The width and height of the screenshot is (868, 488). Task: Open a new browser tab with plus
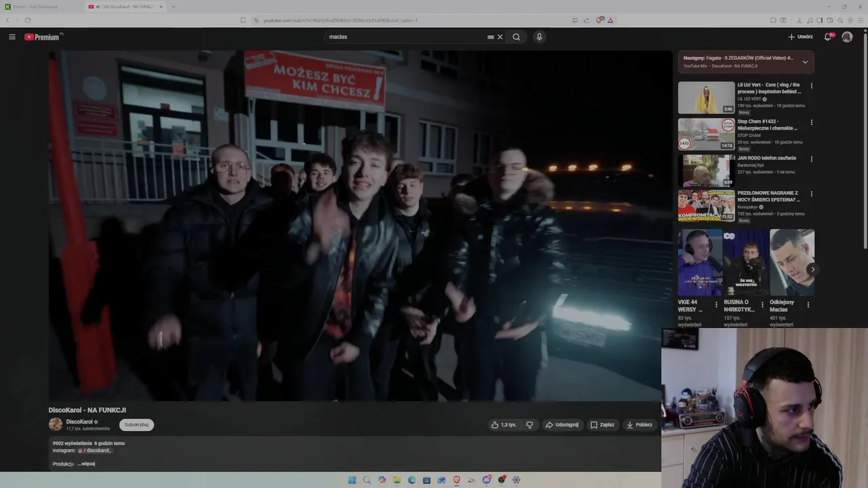tap(174, 7)
